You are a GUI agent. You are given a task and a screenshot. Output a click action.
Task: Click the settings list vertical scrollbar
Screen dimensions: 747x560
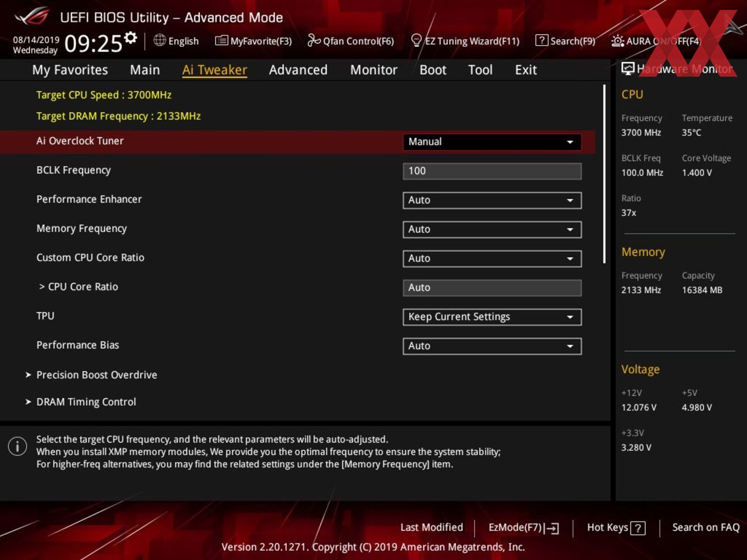[x=604, y=173]
